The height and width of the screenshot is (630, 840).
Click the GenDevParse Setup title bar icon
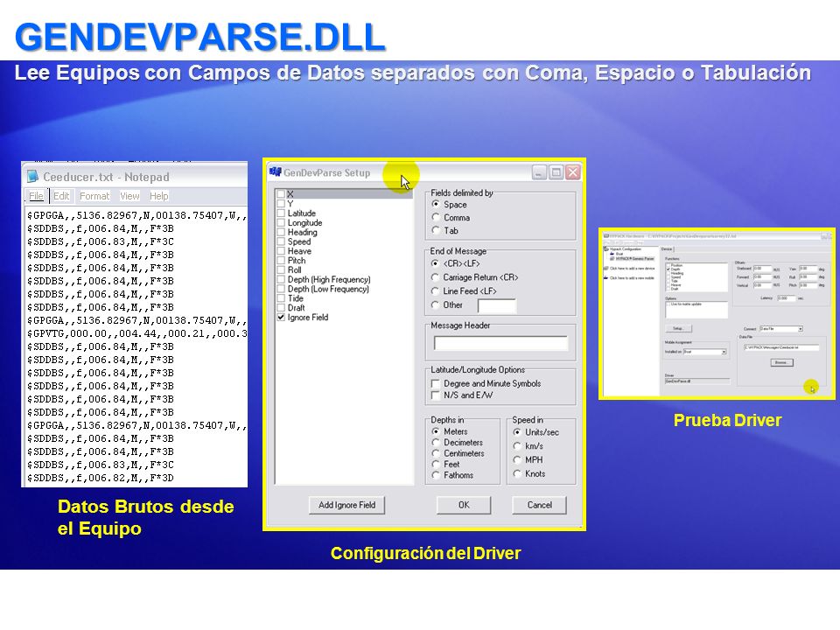point(276,172)
